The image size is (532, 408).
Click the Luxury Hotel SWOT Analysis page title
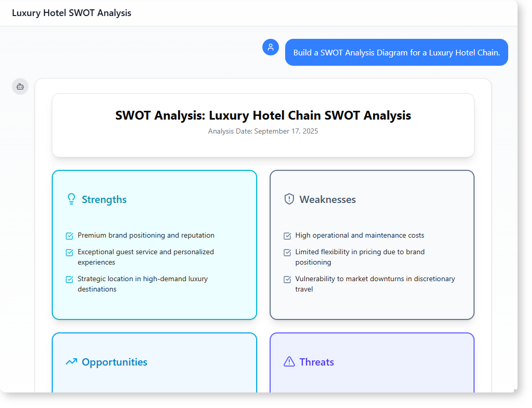coord(71,13)
